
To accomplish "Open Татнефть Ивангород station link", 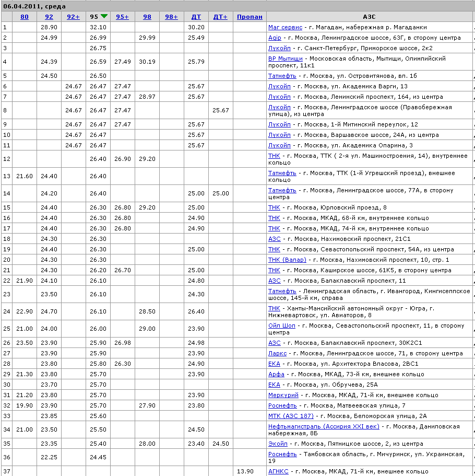I will (282, 291).
